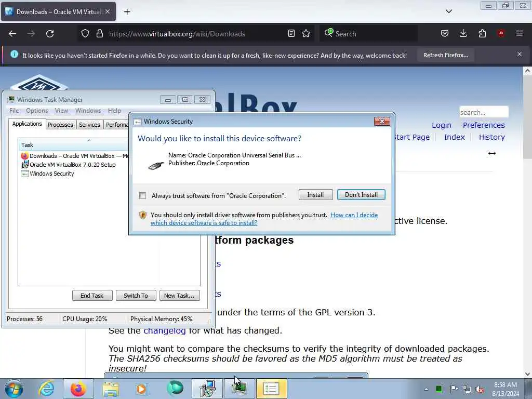This screenshot has height=399, width=532.
Task: Check Always trust software from Oracle Corporation
Action: 142,196
